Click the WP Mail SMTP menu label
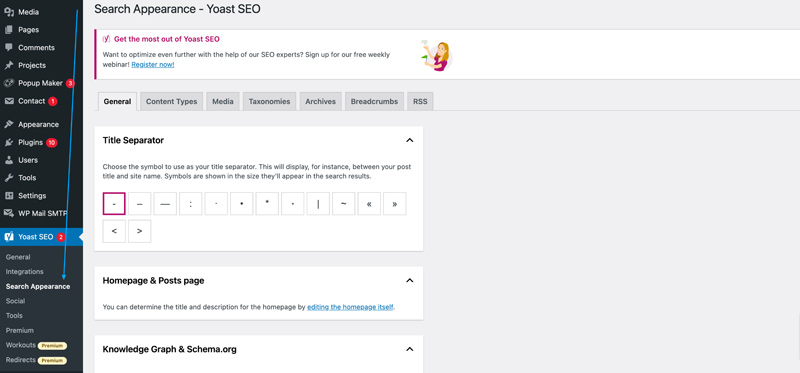This screenshot has width=800, height=373. [x=43, y=213]
